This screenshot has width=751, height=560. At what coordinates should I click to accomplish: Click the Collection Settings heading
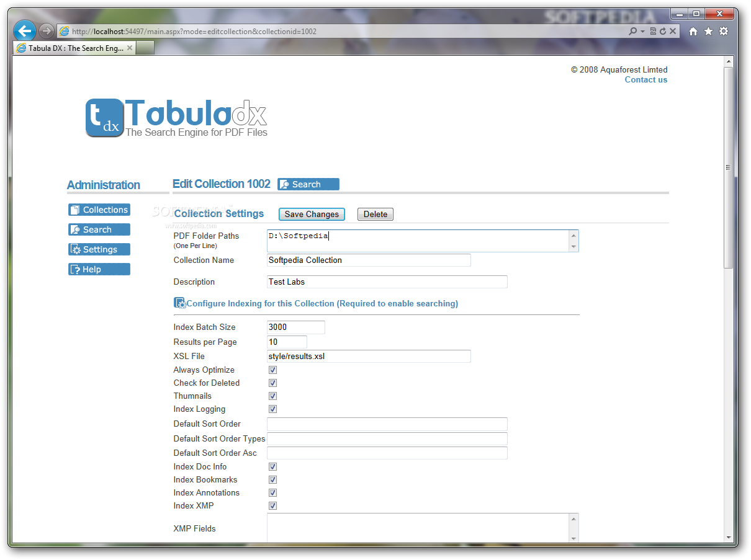coord(219,213)
